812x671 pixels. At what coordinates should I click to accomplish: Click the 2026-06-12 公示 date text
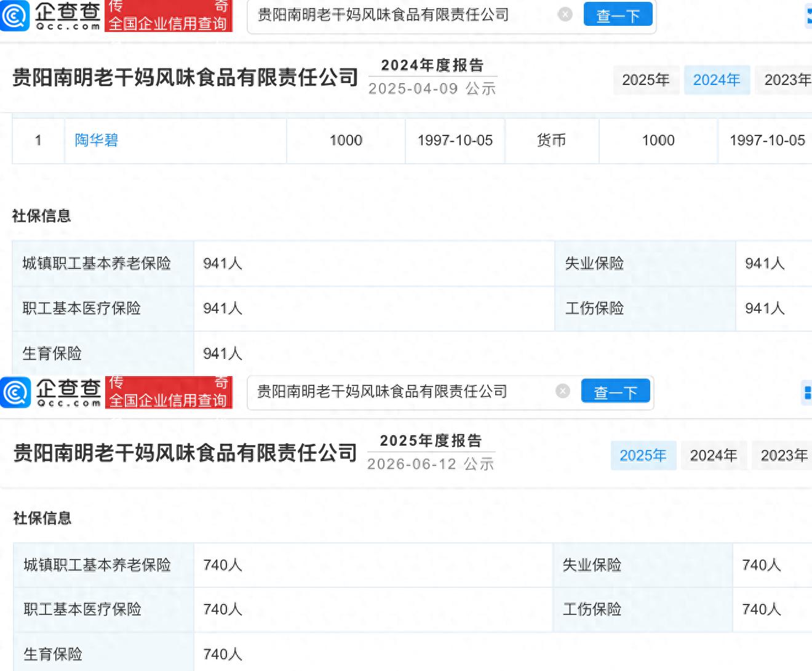[431, 464]
